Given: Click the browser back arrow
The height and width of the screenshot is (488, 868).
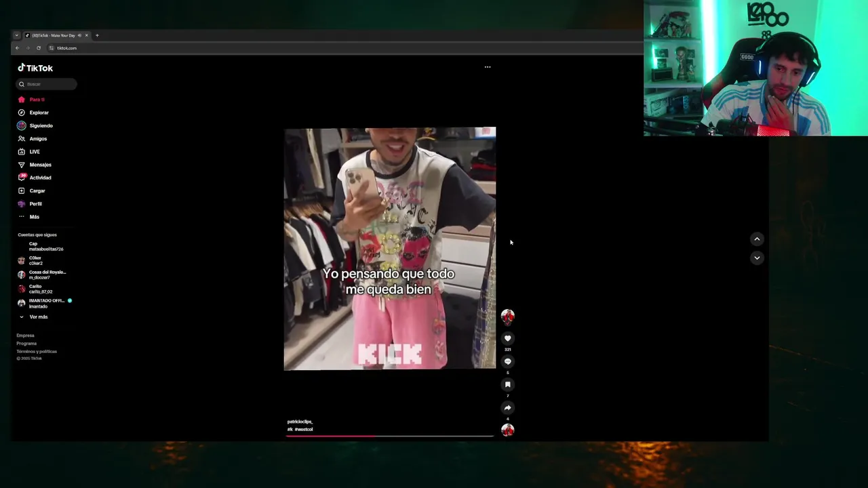Looking at the screenshot, I should (x=18, y=48).
